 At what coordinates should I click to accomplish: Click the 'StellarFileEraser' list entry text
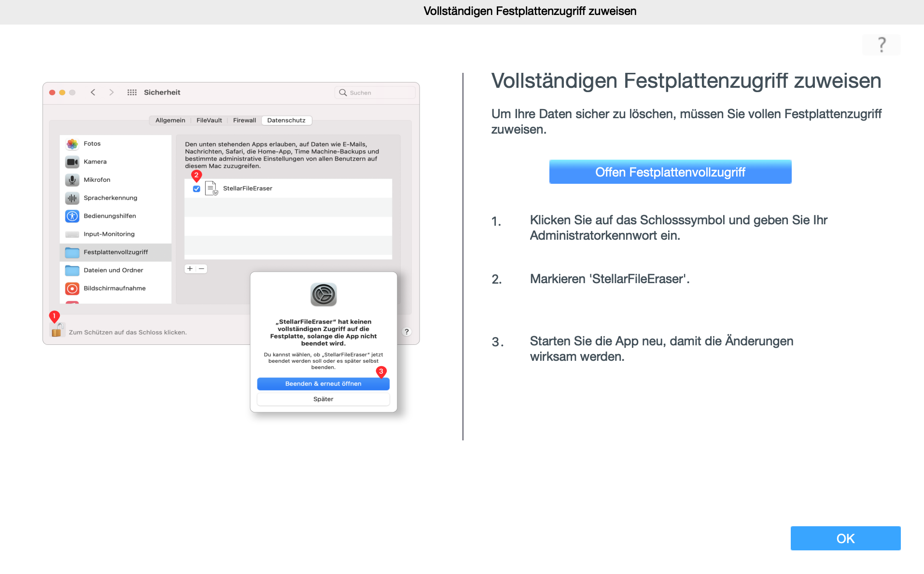(248, 189)
